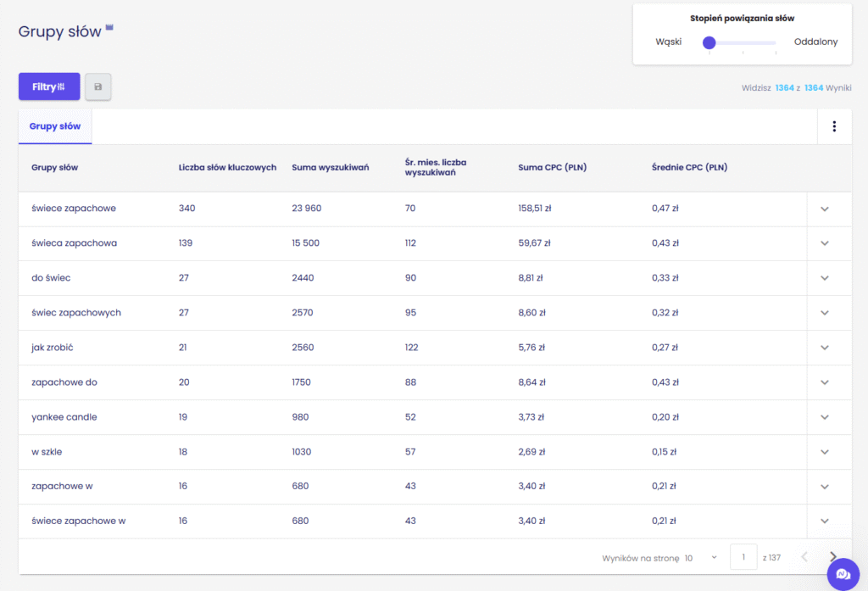This screenshot has height=591, width=868.
Task: Sort by Suma wyszukiwań column
Action: coord(330,167)
